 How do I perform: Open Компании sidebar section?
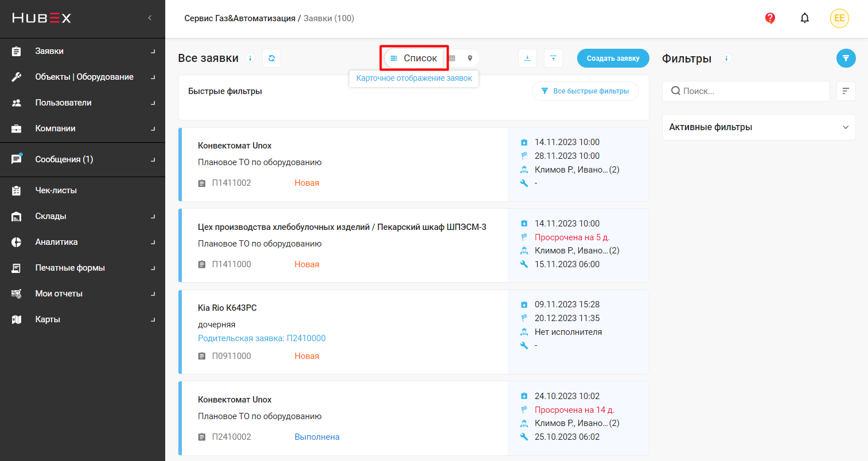(x=83, y=128)
